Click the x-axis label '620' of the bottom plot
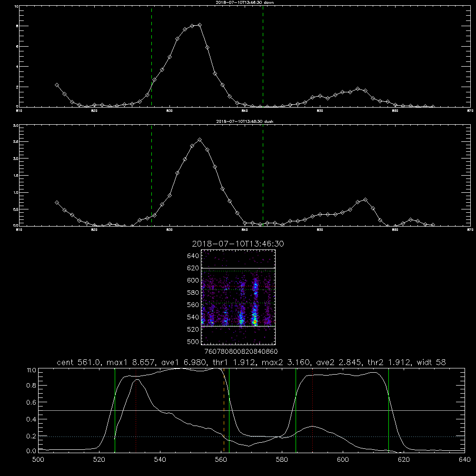 [404, 460]
